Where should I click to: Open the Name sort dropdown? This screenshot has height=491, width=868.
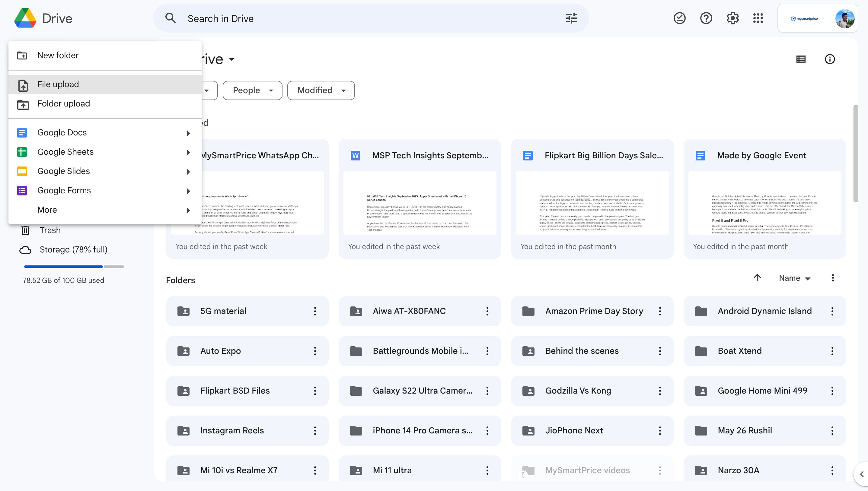click(794, 278)
